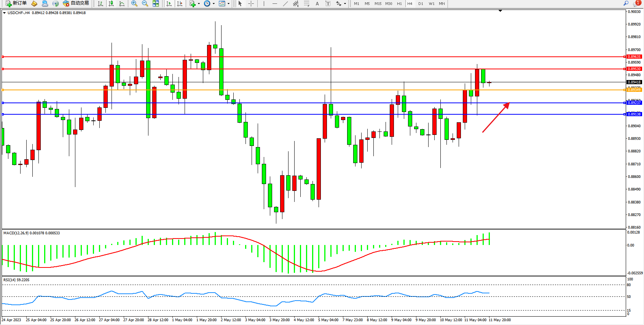Viewport: 644px width, 325px height.
Task: Switch to the M15 timeframe
Action: pyautogui.click(x=378, y=3)
